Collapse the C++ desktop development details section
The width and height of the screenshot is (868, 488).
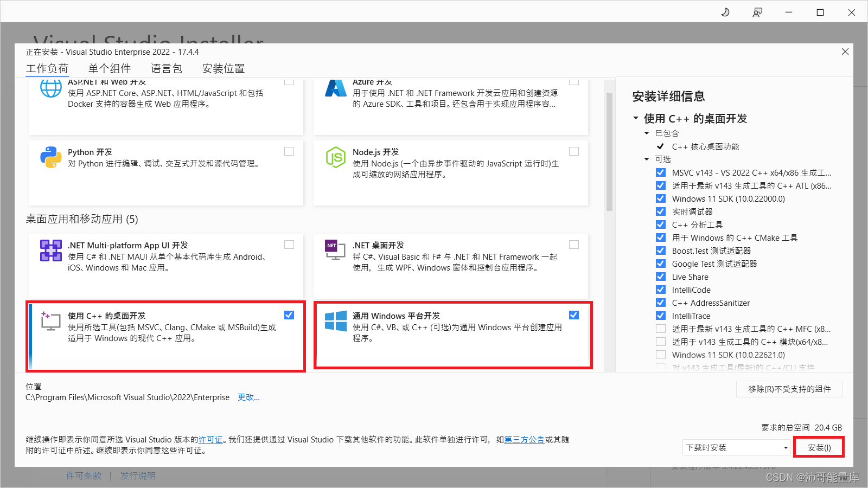tap(636, 118)
